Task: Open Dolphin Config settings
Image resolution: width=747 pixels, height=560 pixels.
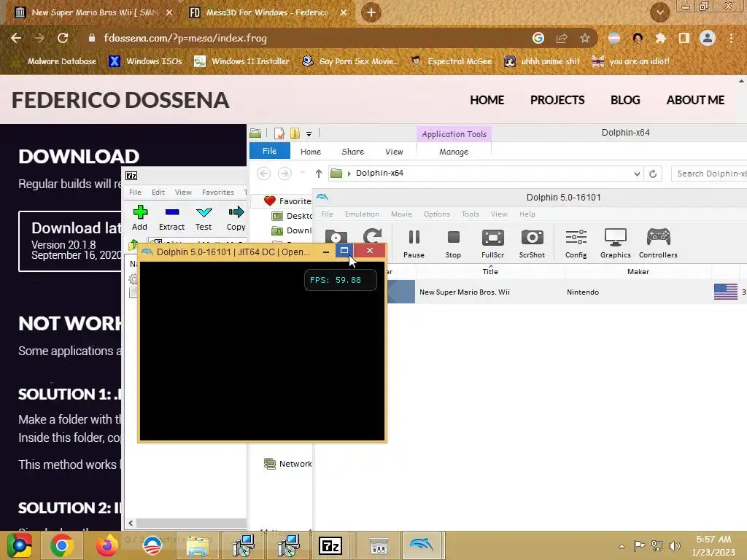Action: 576,244
